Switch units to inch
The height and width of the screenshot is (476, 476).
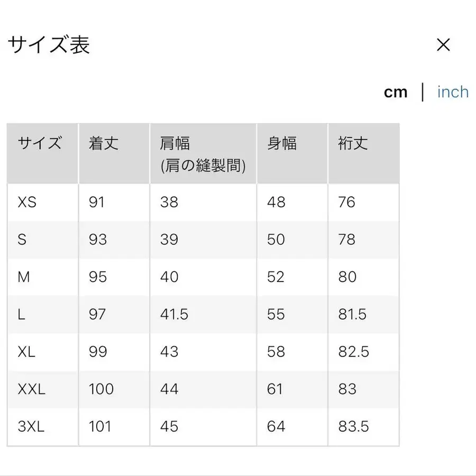click(x=453, y=92)
